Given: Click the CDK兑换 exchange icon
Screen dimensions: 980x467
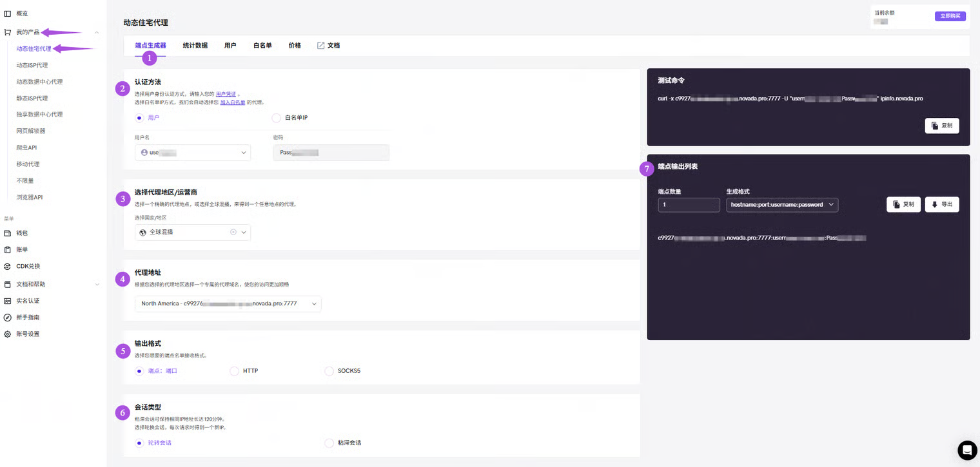Looking at the screenshot, I should click(x=8, y=266).
